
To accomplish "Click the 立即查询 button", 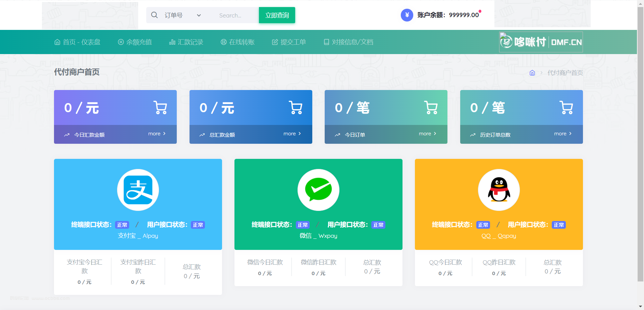I will pos(277,15).
